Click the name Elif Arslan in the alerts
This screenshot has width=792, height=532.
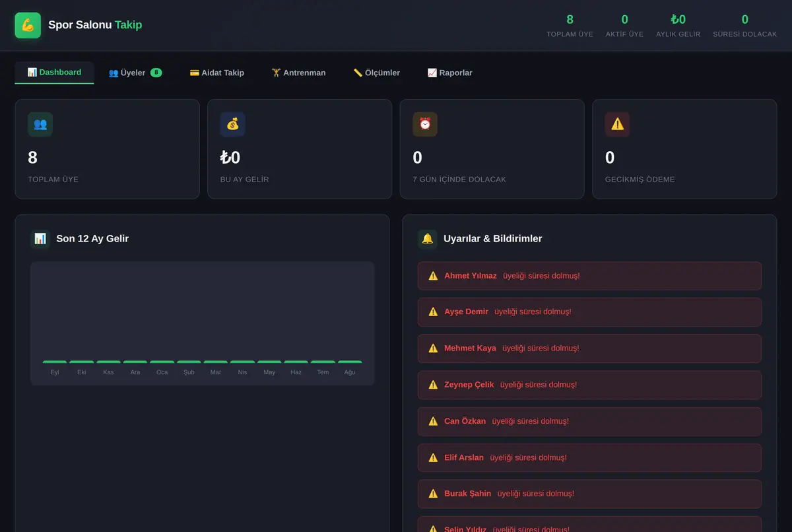pos(464,457)
